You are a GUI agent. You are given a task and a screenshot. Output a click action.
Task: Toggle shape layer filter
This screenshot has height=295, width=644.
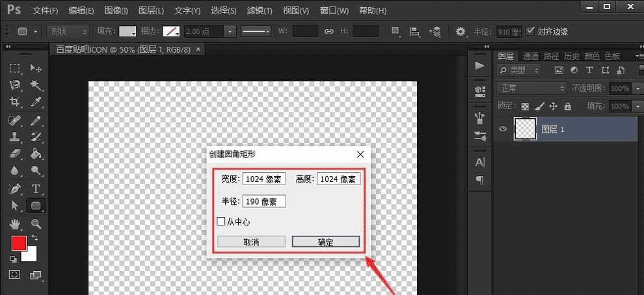pyautogui.click(x=605, y=70)
